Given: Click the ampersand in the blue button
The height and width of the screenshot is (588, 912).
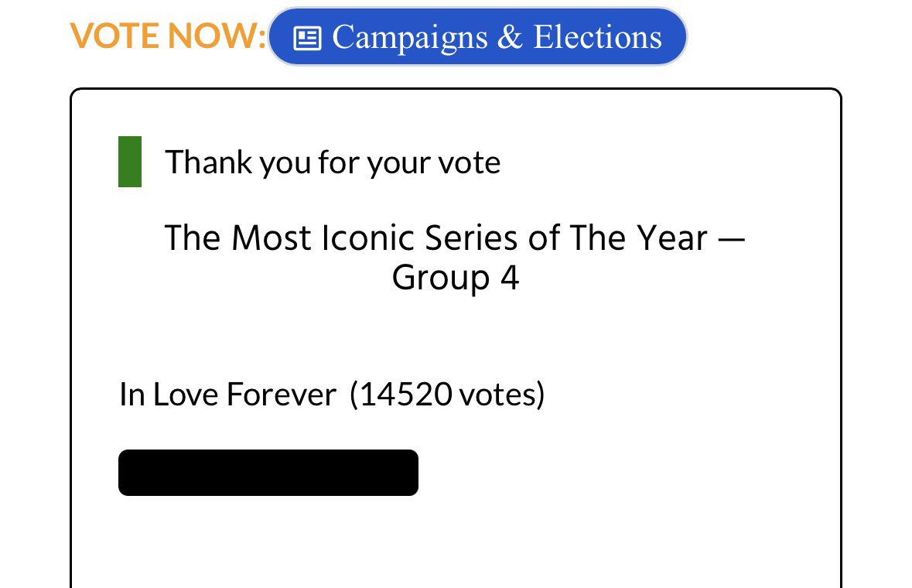Looking at the screenshot, I should coord(510,37).
